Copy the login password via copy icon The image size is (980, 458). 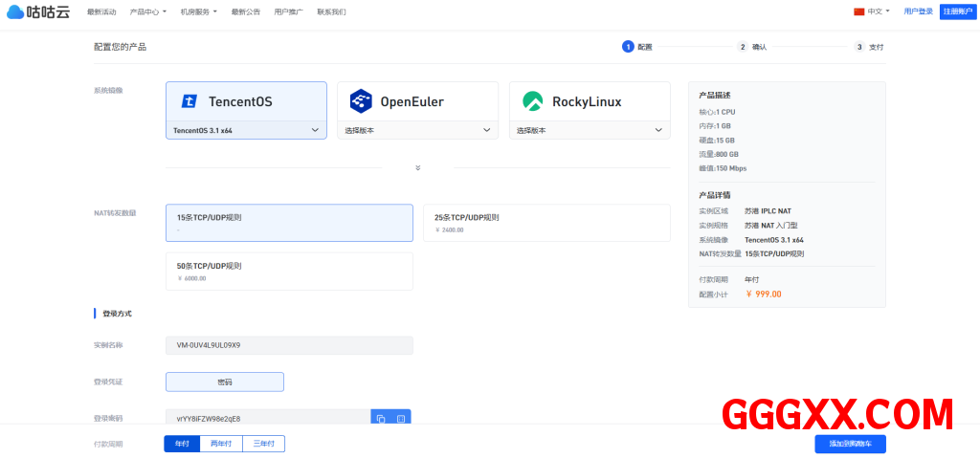pos(381,419)
